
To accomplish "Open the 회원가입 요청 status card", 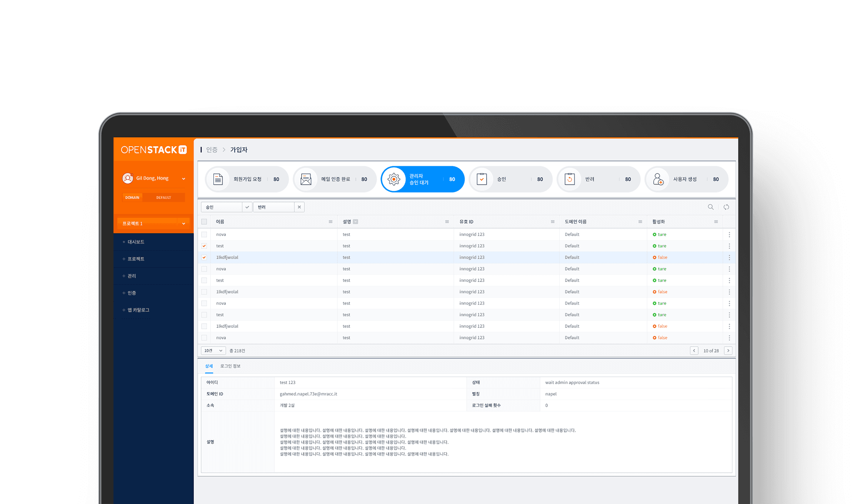I will [247, 179].
